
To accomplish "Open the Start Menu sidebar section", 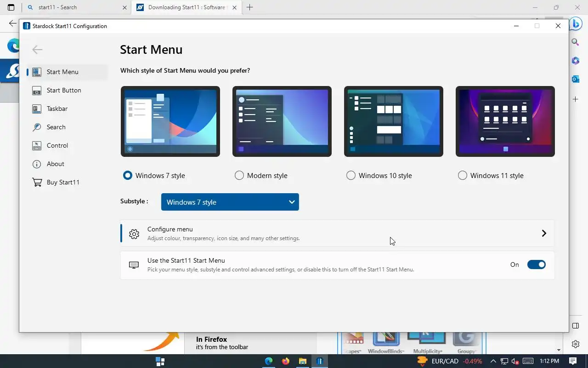I will (x=67, y=72).
